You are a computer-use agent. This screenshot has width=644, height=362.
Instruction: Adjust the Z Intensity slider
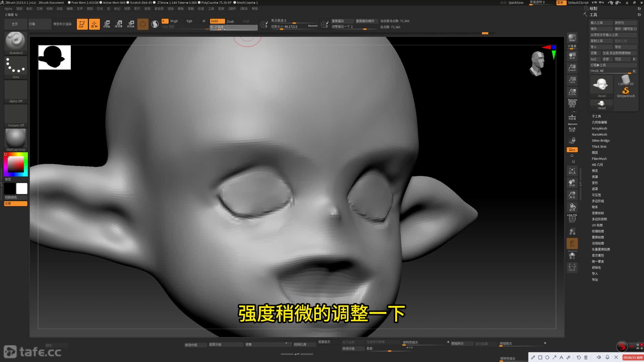[x=233, y=27]
